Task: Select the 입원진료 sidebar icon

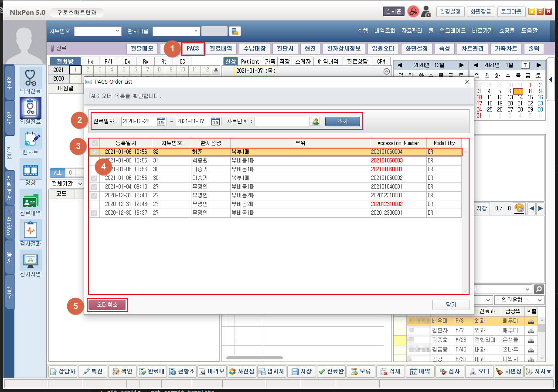Action: 30,108
